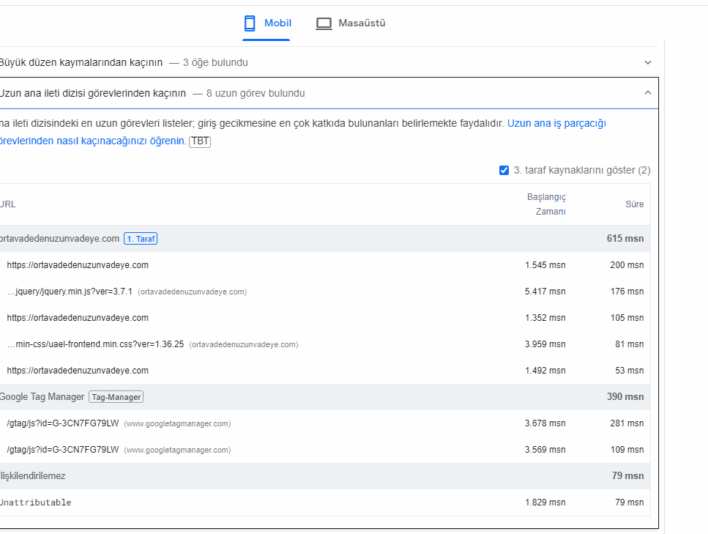This screenshot has width=708, height=534.
Task: Click the gtag/js entry lasting 109 msn
Action: click(x=62, y=449)
